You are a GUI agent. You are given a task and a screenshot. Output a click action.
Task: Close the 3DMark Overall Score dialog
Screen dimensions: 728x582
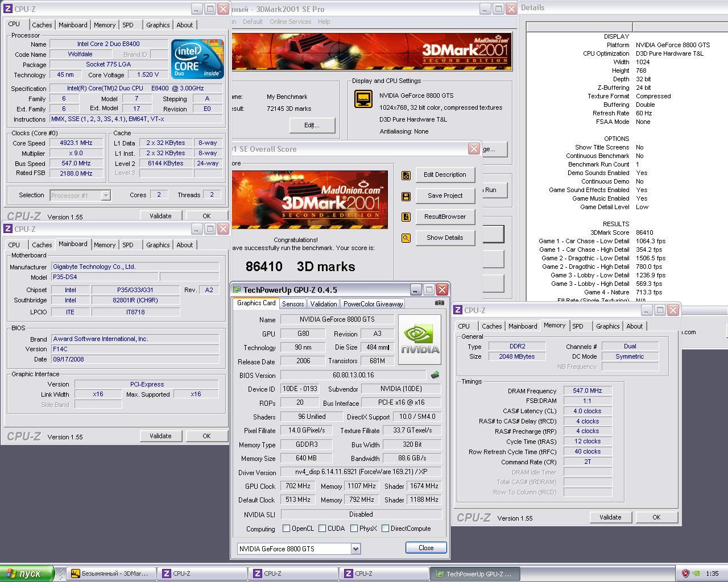point(474,149)
